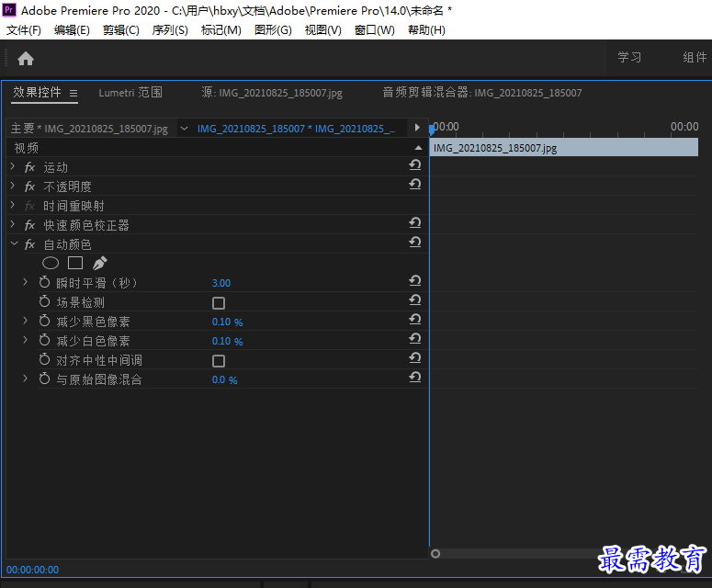Create 4-point polygon mask for 自动颜色
The image size is (712, 588).
(75, 263)
